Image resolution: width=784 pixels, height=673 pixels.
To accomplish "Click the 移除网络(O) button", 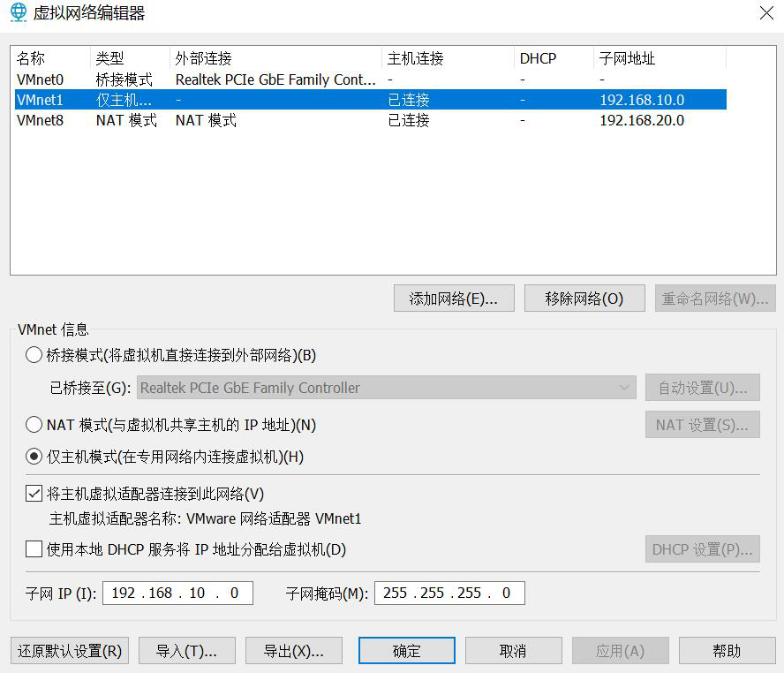I will pyautogui.click(x=584, y=299).
